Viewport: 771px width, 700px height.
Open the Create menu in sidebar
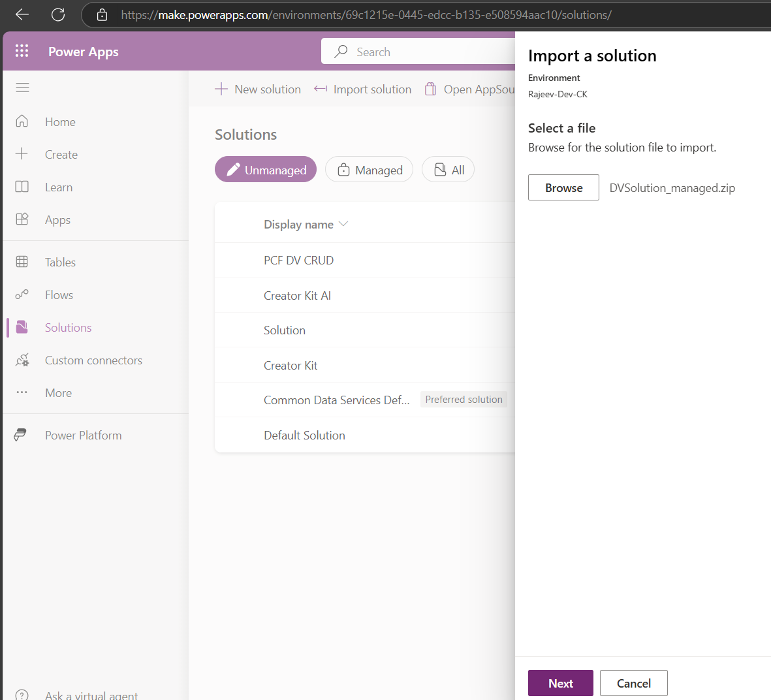pos(61,154)
